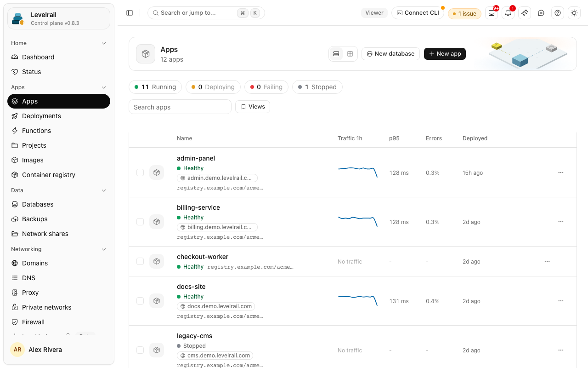Image resolution: width=588 pixels, height=368 pixels.
Task: Select the docs-site row checkbox
Action: (140, 301)
